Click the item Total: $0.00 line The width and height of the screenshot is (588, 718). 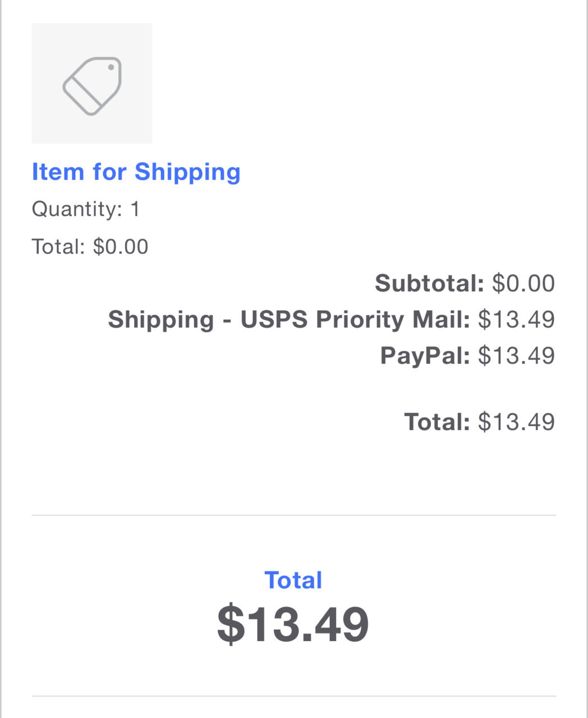(x=90, y=247)
